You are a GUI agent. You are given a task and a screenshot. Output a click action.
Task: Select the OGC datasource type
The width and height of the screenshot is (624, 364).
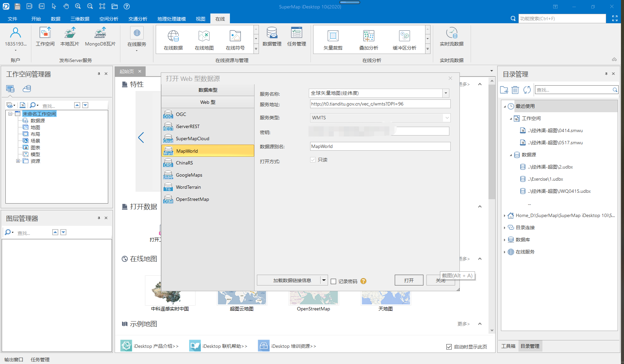[208, 114]
